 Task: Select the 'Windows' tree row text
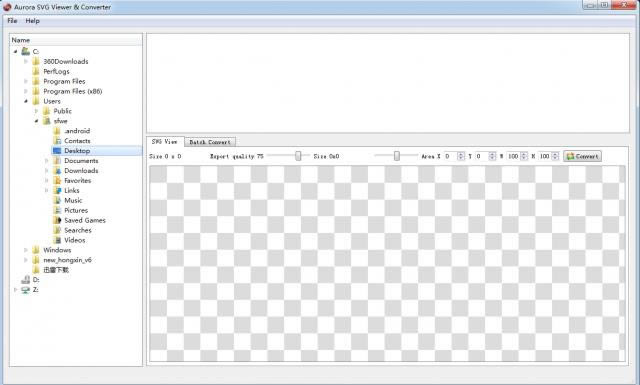click(x=57, y=250)
